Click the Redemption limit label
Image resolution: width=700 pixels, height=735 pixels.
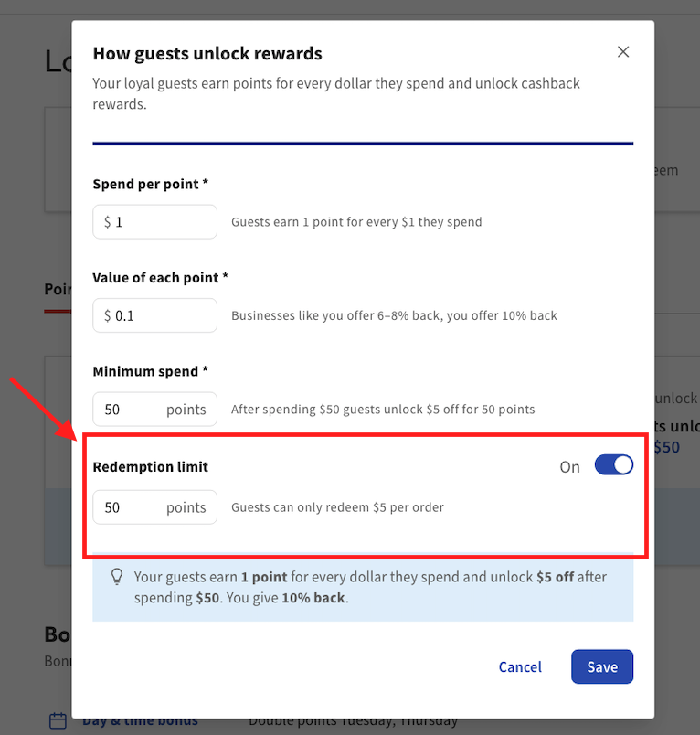[x=151, y=466]
